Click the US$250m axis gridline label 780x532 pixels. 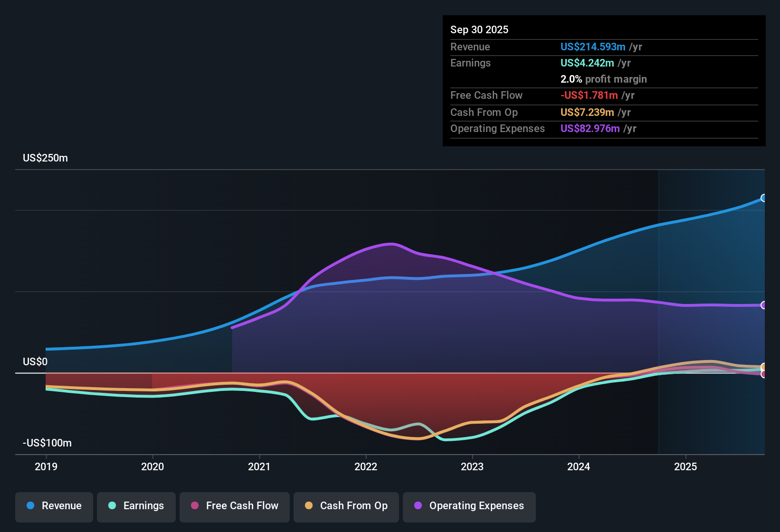point(45,158)
